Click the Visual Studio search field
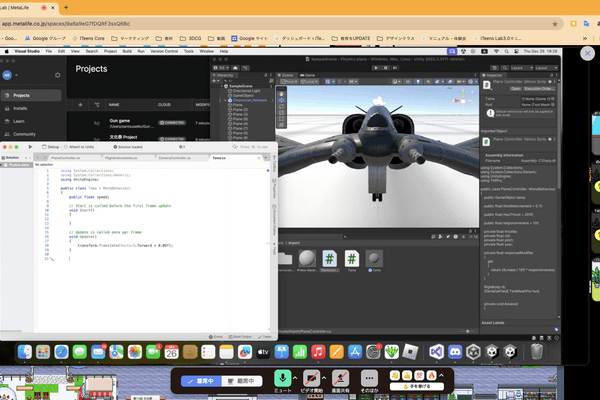Image resolution: width=600 pixels, height=400 pixels. coord(251,147)
